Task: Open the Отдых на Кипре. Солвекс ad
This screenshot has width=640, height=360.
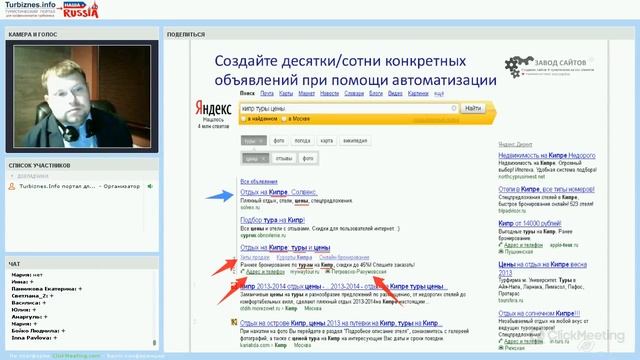Action: [x=278, y=192]
